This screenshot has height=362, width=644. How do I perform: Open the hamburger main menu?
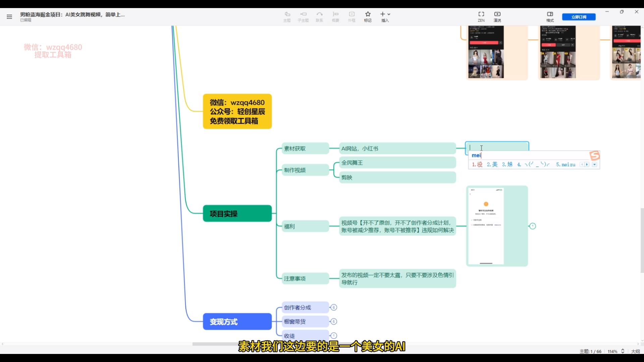tap(9, 17)
